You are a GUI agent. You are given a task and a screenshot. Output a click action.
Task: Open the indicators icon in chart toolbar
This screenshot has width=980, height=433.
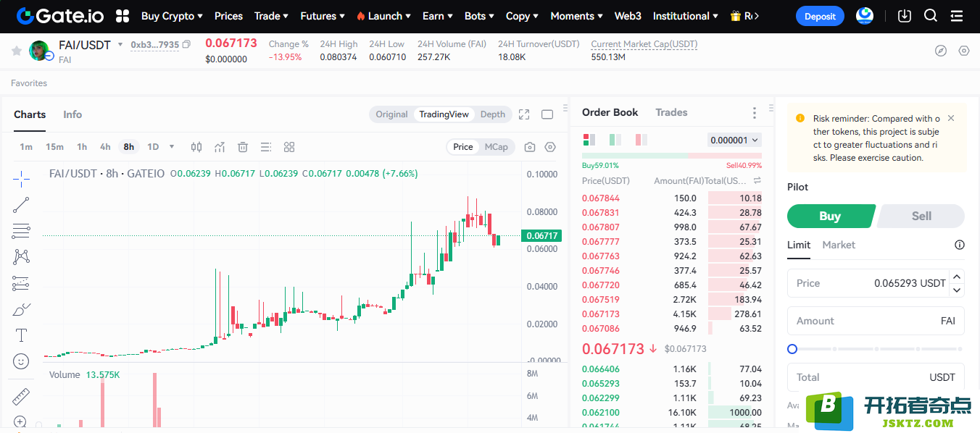coord(220,147)
